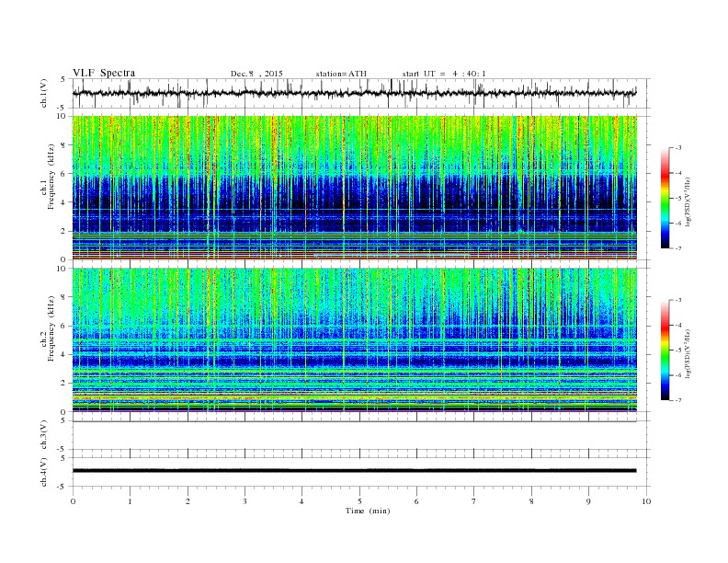Screen dimensions: 728x563
Task: Click the "5" tick on the Time axis
Action: (x=359, y=501)
